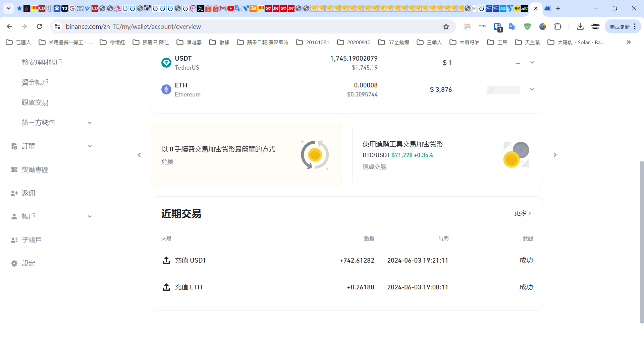Click the spot trading coin illustration

coord(516,155)
